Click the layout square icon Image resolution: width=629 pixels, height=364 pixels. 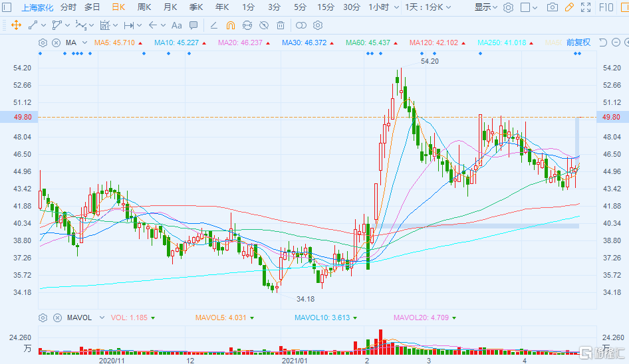coord(525,7)
